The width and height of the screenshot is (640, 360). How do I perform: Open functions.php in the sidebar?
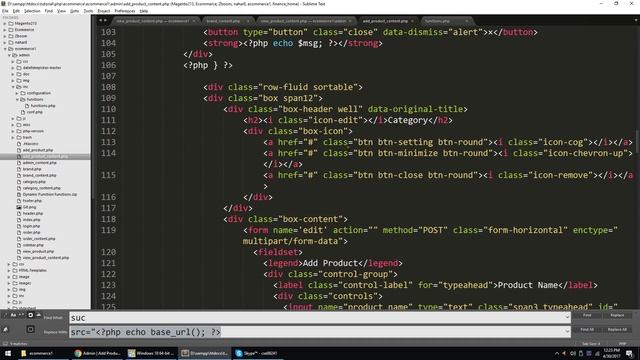[43, 106]
